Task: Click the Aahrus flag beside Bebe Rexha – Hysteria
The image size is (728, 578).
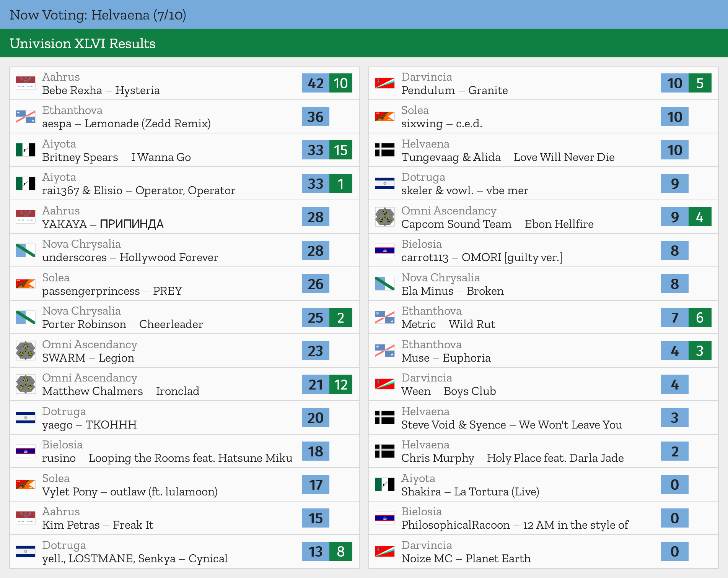Action: (26, 83)
